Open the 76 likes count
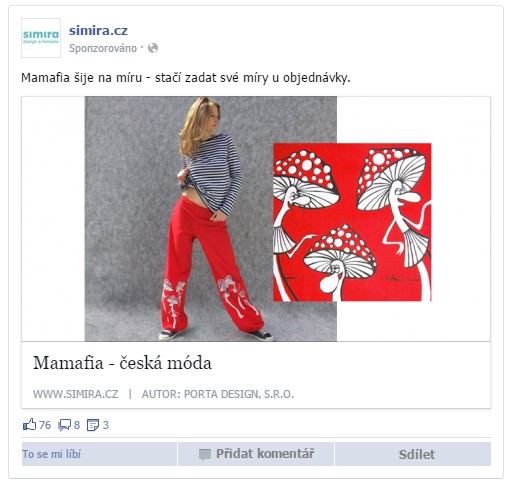This screenshot has height=488, width=514. (x=45, y=425)
